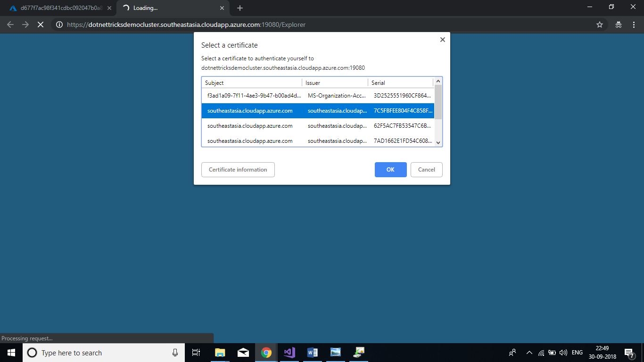Open Word from the taskbar

click(312, 353)
